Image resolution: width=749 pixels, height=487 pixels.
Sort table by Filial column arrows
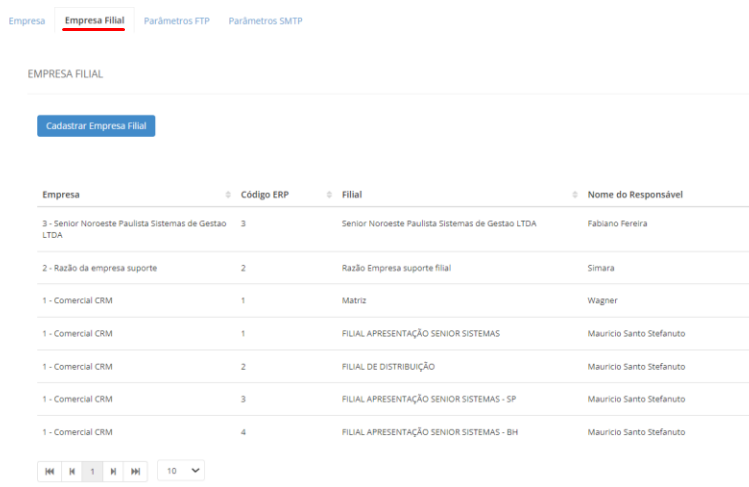[x=575, y=194]
